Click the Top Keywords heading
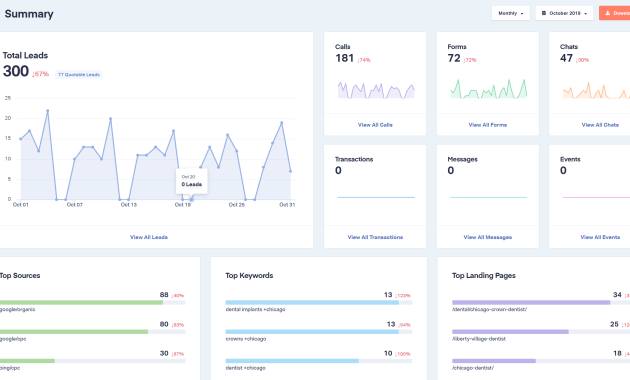The height and width of the screenshot is (380, 630). point(249,276)
